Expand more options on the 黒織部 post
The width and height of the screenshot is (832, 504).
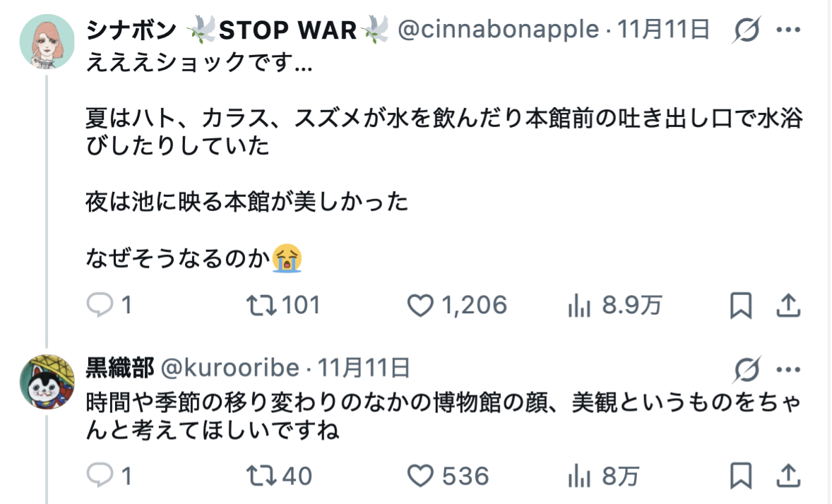[788, 369]
